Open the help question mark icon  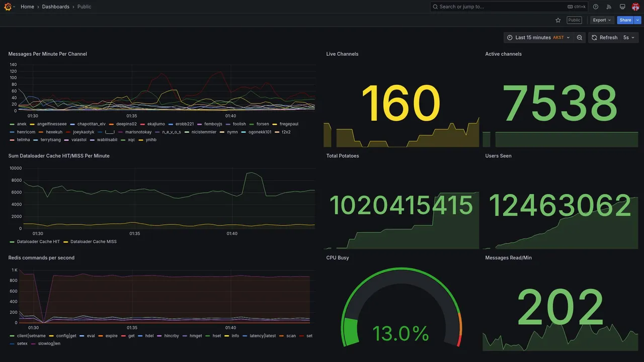[596, 7]
